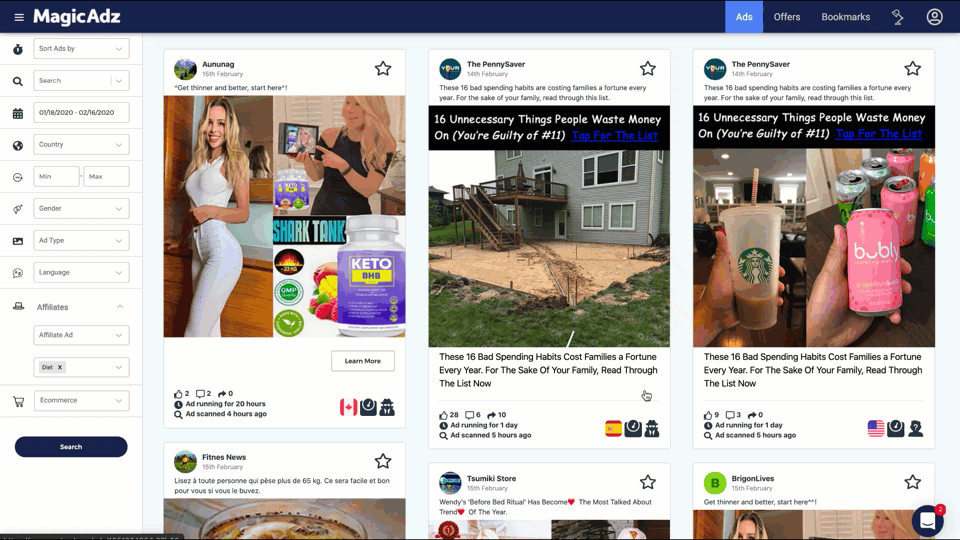Click the Min age input field
Image resolution: width=960 pixels, height=540 pixels.
(56, 176)
